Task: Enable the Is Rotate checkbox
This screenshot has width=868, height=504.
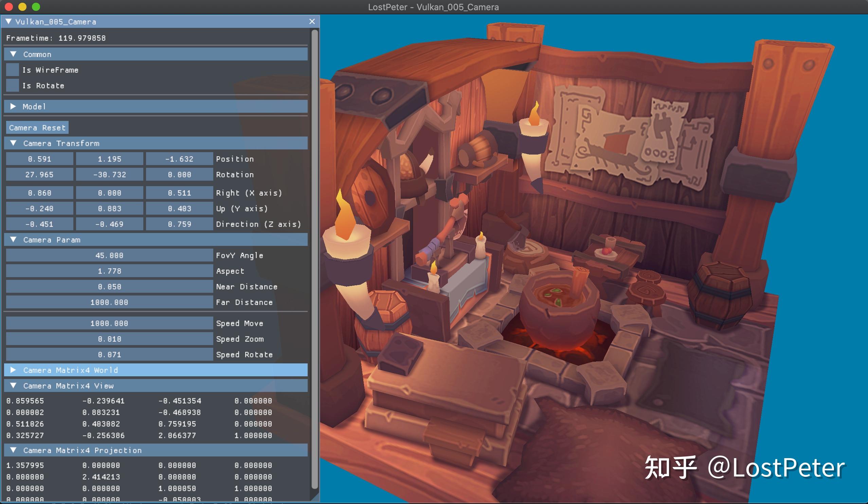Action: [x=13, y=86]
